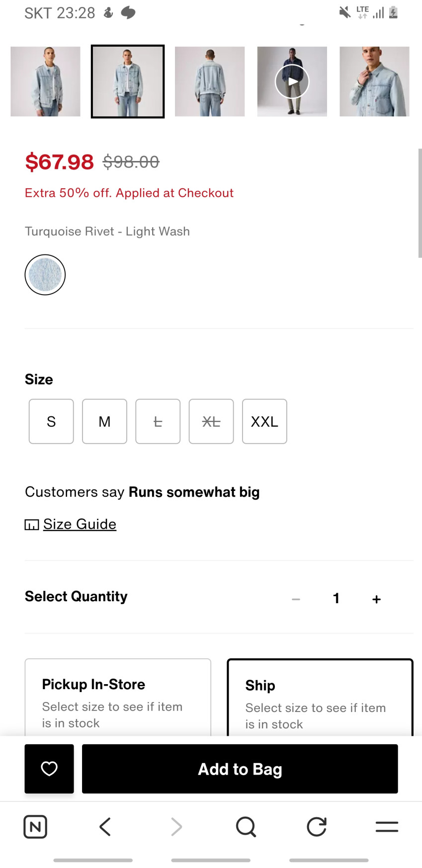
Task: Select size S
Action: coord(51,421)
